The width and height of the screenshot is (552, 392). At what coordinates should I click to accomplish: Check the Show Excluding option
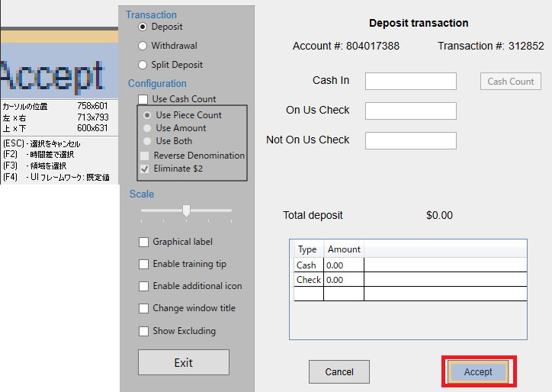pyautogui.click(x=143, y=331)
